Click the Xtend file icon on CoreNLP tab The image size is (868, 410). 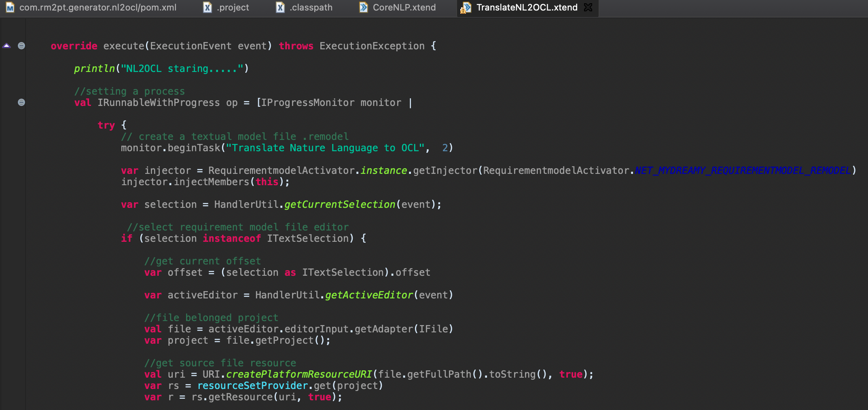tap(364, 7)
